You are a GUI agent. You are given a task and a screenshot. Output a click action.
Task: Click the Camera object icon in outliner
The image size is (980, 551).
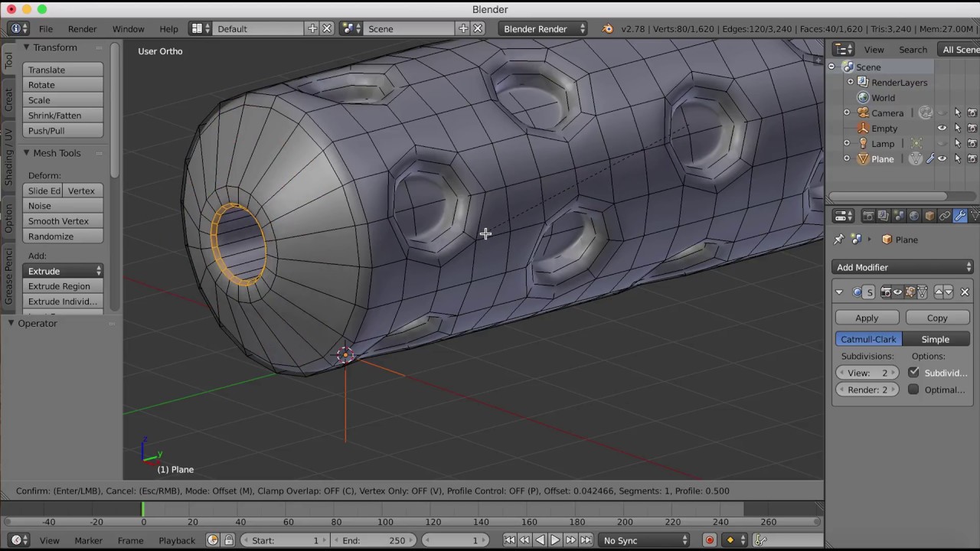coord(863,113)
